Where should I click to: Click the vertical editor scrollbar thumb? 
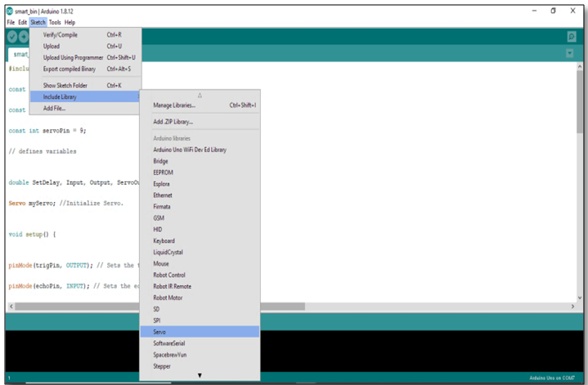coord(580,101)
